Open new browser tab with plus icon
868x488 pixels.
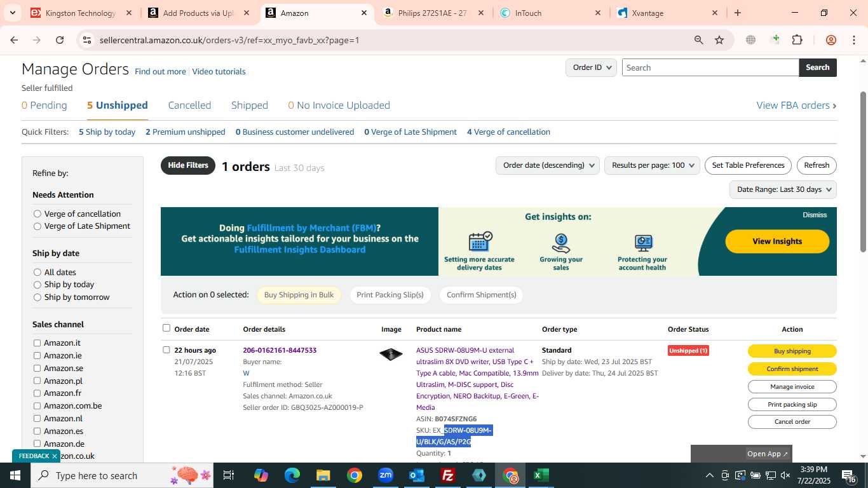tap(738, 13)
